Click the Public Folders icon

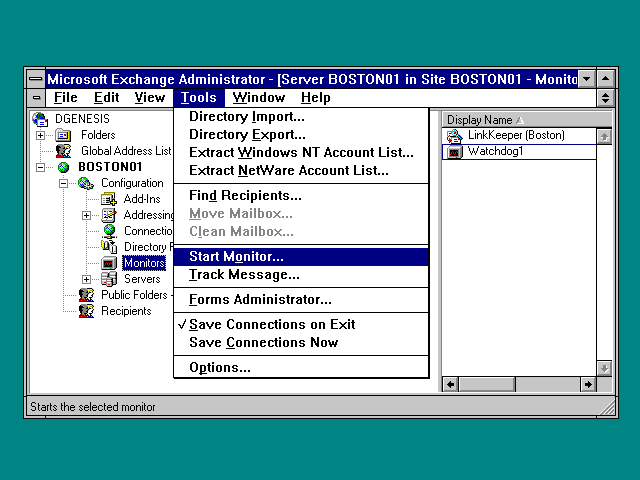(86, 295)
